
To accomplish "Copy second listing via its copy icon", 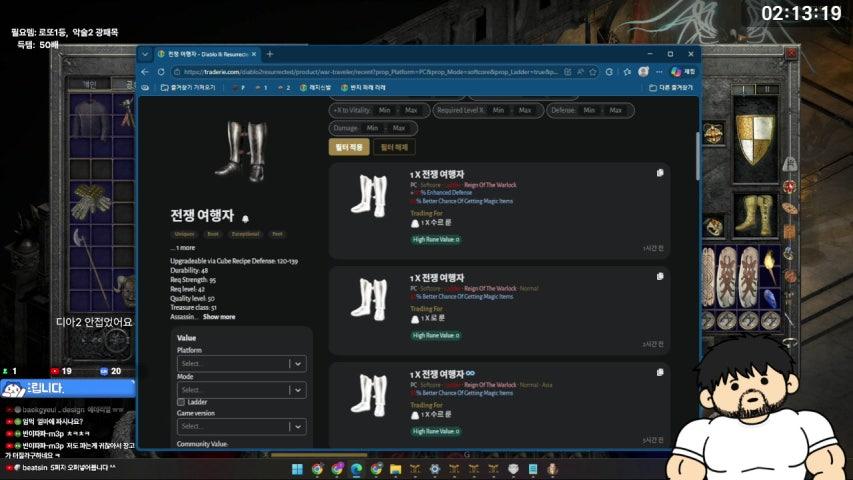I will point(660,276).
